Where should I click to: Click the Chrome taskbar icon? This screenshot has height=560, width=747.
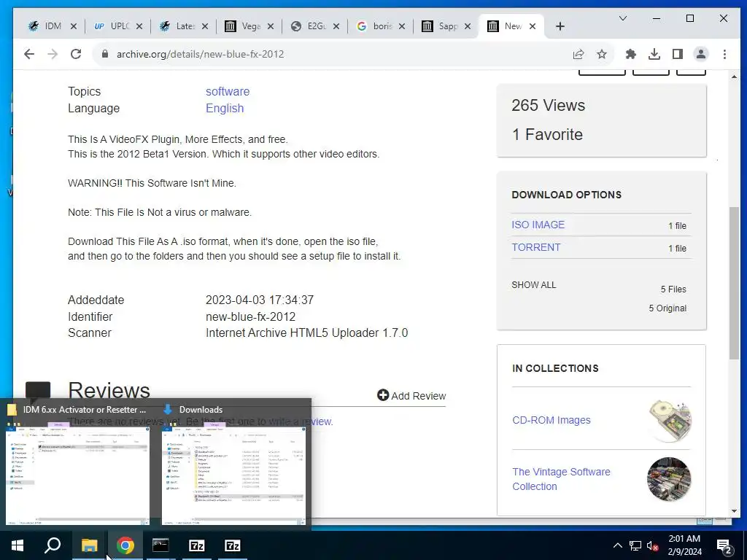(125, 545)
